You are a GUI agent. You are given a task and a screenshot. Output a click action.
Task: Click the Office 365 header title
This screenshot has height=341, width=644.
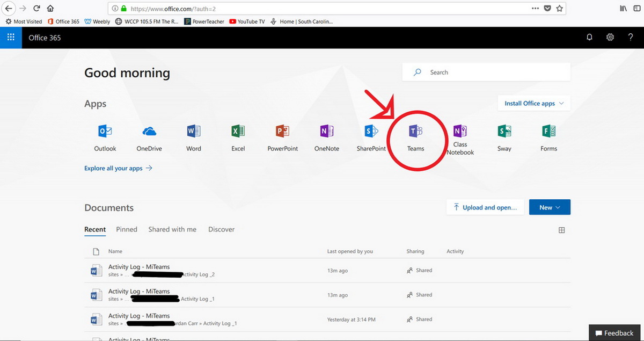pos(45,38)
